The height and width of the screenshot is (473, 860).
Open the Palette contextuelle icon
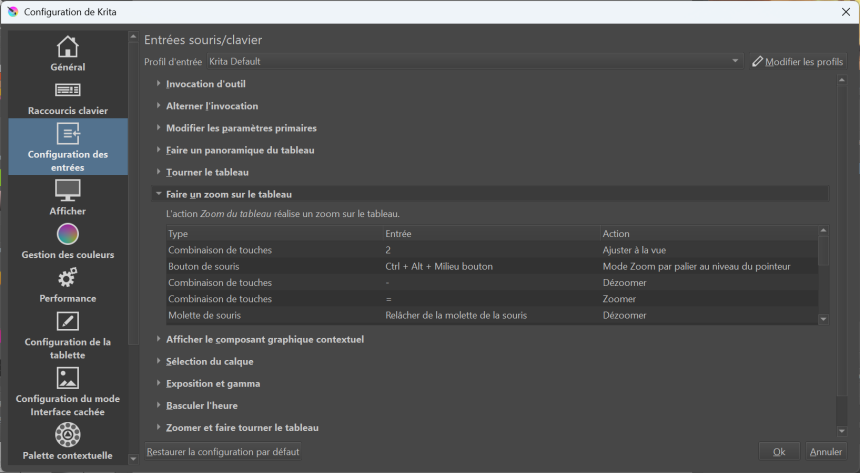click(67, 435)
